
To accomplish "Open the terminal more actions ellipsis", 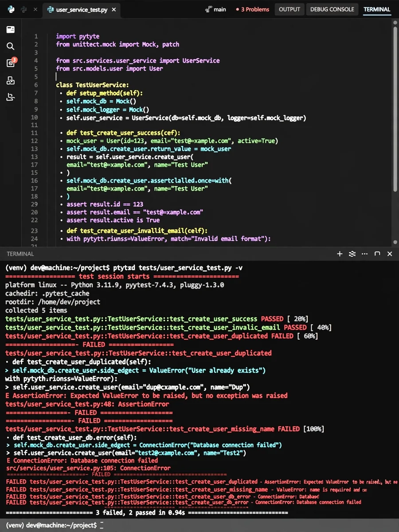I will 365,254.
